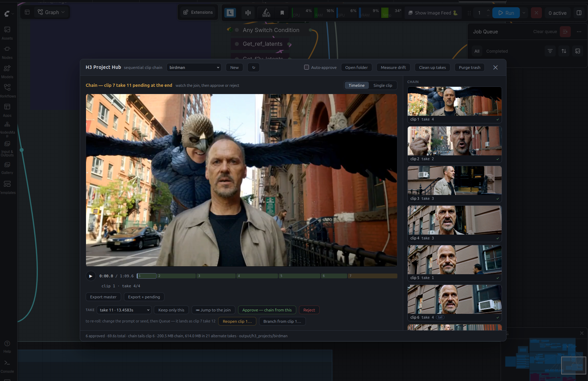Click the Open folder button
Viewport: 588px width, 381px height.
[356, 68]
